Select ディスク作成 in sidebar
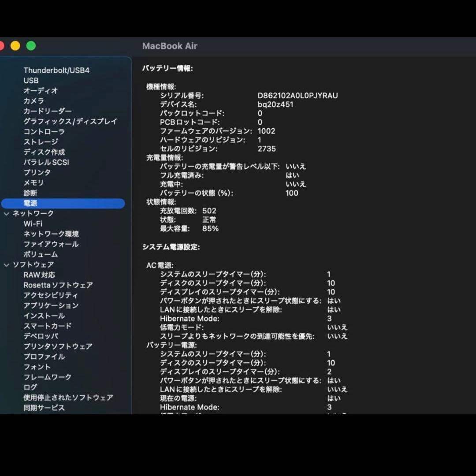The image size is (476, 476). [x=45, y=152]
